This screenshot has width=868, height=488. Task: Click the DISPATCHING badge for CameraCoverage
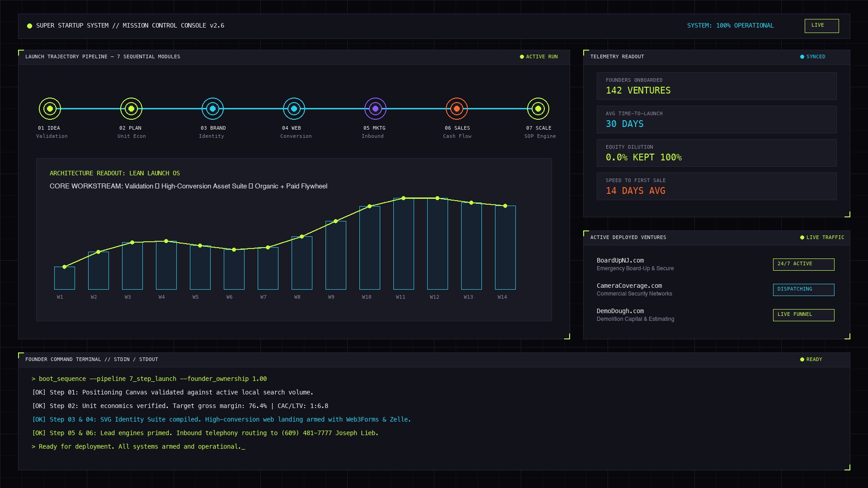point(803,290)
